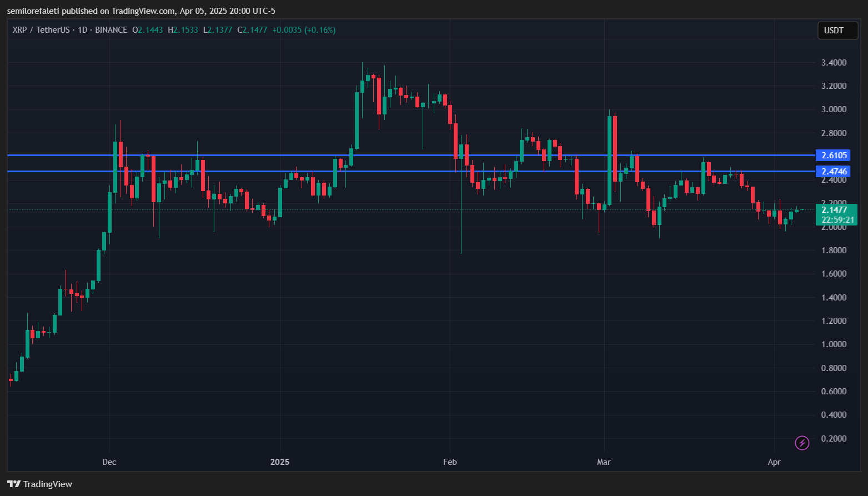Click the TradingView logo icon
This screenshot has height=496, width=868.
(x=14, y=484)
